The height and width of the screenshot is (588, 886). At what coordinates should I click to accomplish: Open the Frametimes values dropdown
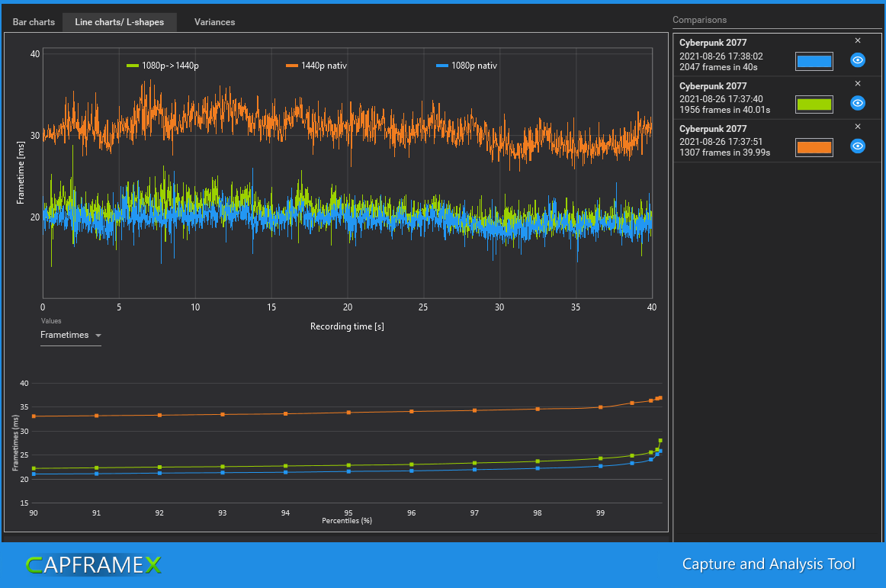tap(71, 336)
